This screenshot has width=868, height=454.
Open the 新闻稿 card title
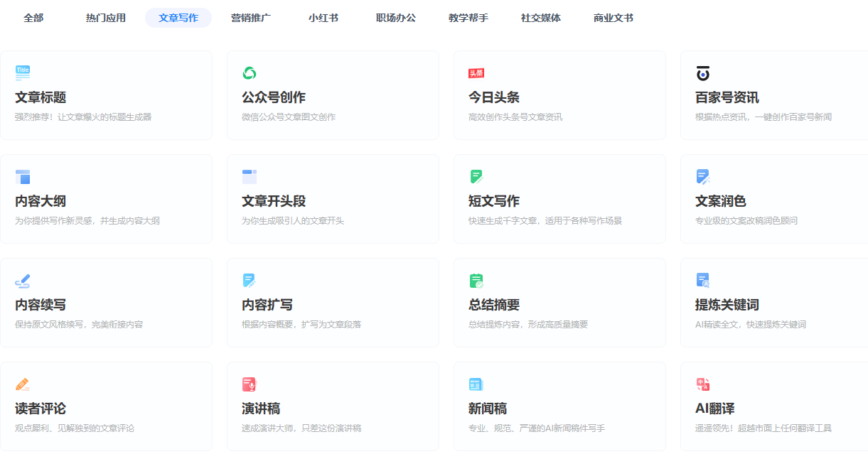pyautogui.click(x=487, y=409)
